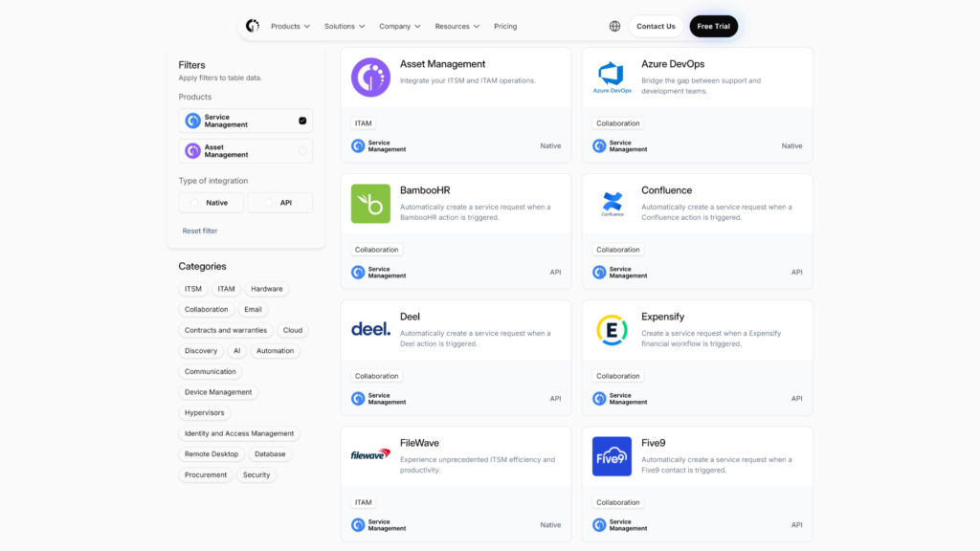Click the Collaboration tag on Five9 card
The width and height of the screenshot is (980, 551).
618,502
